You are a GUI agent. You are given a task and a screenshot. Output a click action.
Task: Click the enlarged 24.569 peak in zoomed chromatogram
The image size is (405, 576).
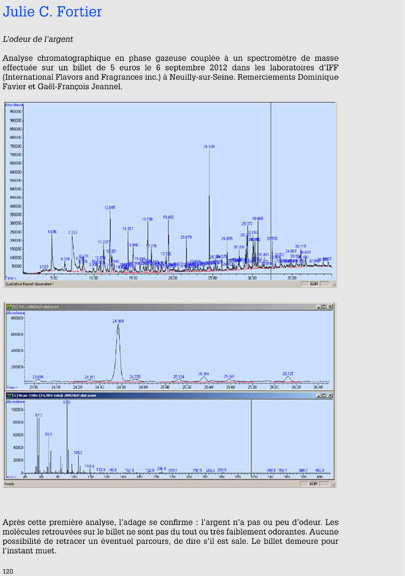[118, 353]
